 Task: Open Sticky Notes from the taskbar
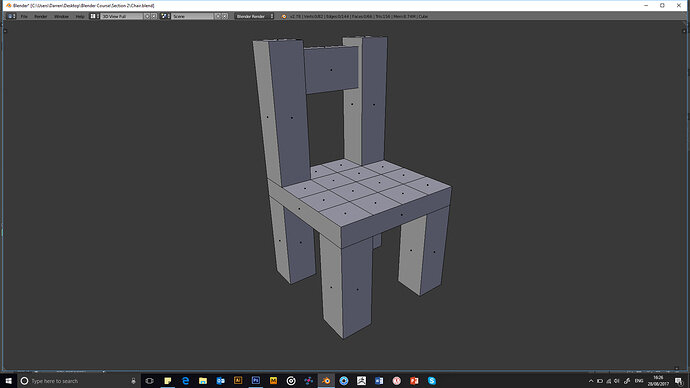click(168, 381)
